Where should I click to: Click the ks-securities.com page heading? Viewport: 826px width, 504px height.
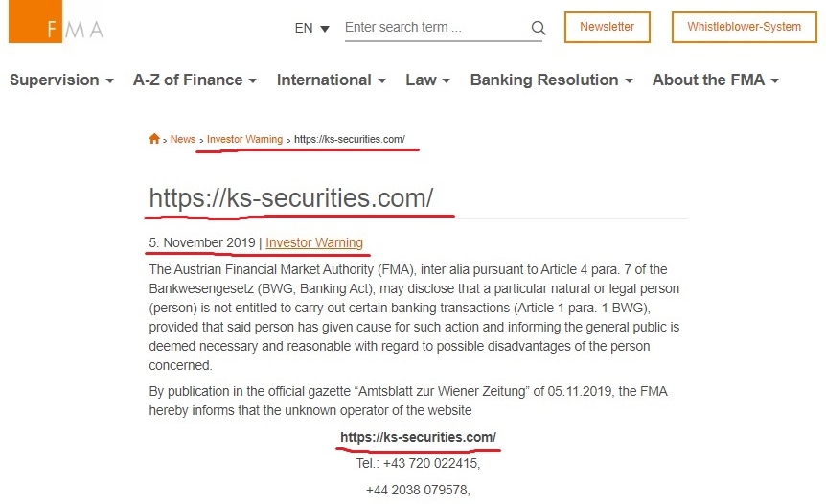click(x=290, y=198)
